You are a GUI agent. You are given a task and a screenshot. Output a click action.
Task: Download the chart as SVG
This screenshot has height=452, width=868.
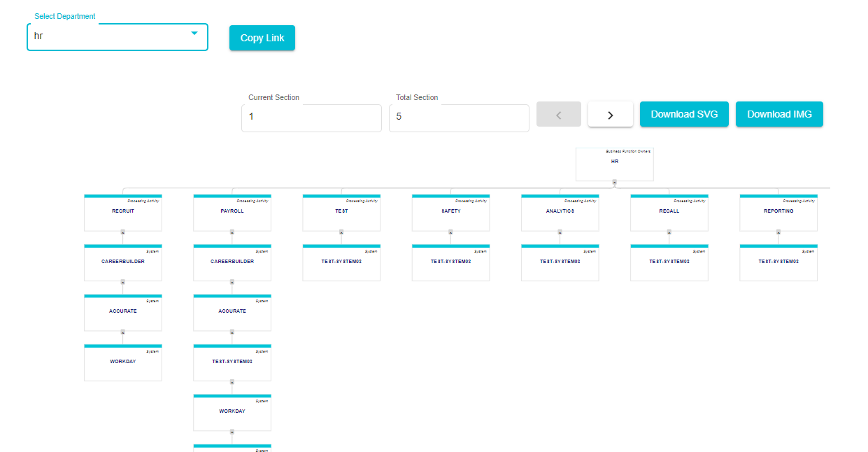tap(684, 114)
